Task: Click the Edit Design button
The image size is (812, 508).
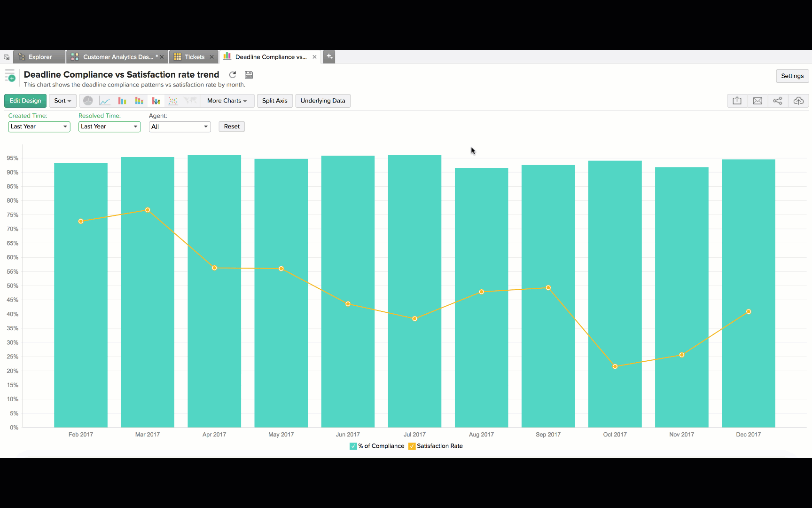Action: (25, 101)
